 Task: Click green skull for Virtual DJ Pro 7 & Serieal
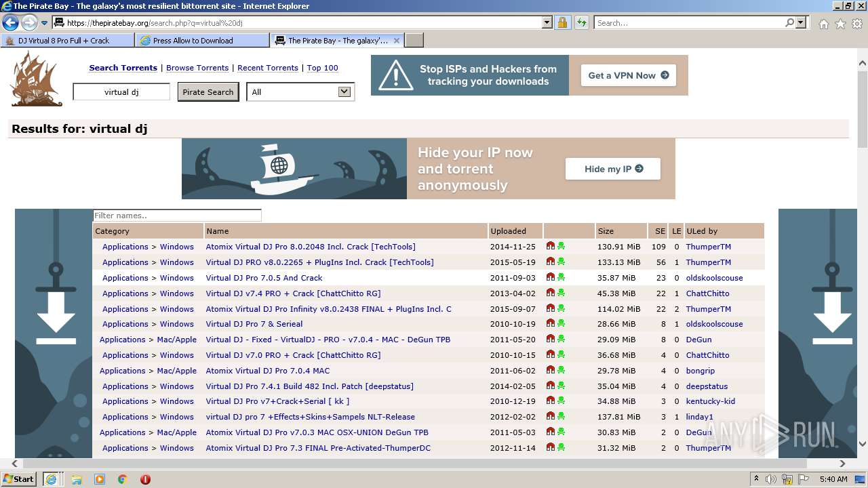pos(561,323)
